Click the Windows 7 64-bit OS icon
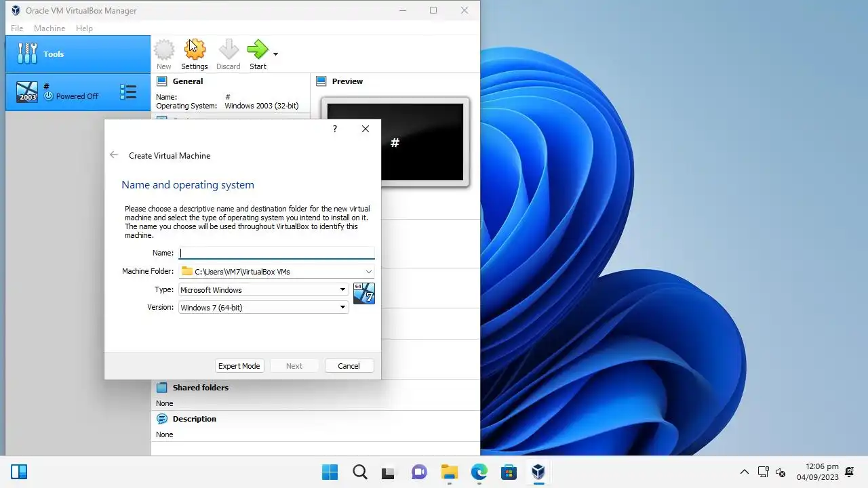This screenshot has width=868, height=488. pyautogui.click(x=364, y=293)
